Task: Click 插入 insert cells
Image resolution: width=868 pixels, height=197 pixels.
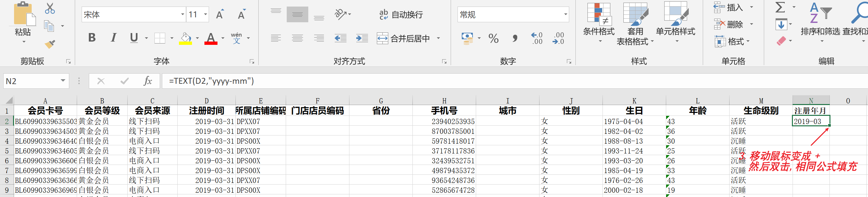Action: [x=729, y=8]
